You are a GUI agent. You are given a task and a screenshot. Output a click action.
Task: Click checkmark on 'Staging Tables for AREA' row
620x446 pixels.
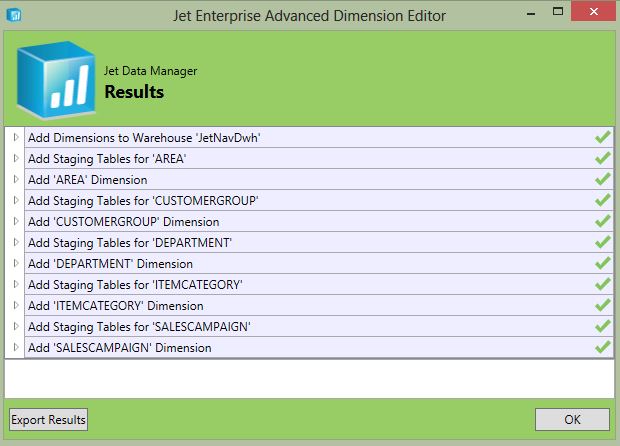click(x=603, y=158)
